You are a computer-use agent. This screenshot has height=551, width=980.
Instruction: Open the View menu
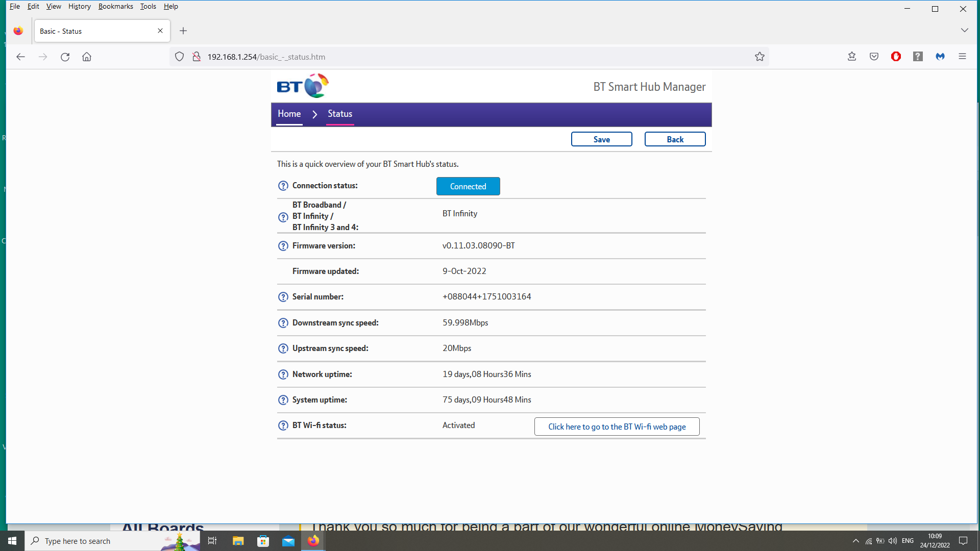point(54,6)
